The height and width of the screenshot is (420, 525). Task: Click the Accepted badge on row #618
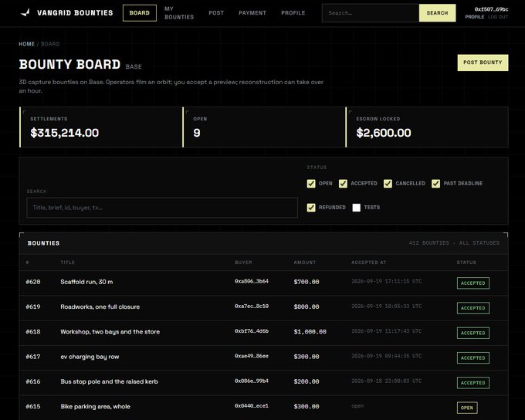pyautogui.click(x=472, y=333)
